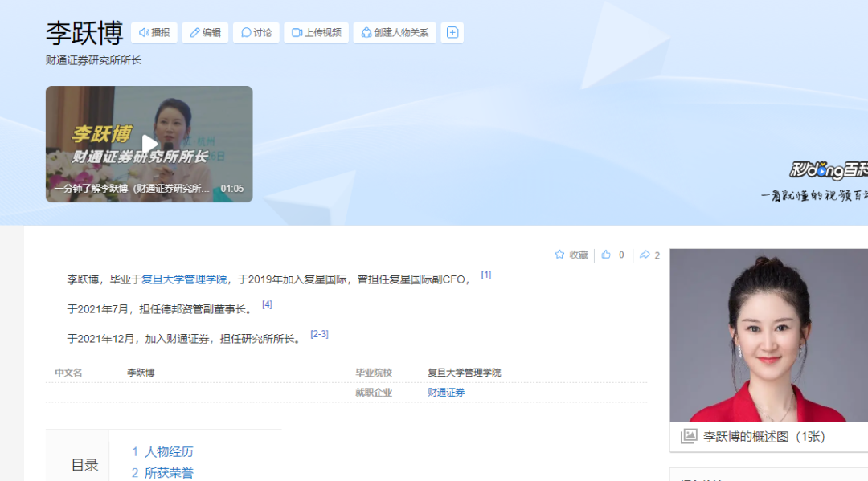Click the 李跃博 page title
This screenshot has width=868, height=481.
point(84,33)
